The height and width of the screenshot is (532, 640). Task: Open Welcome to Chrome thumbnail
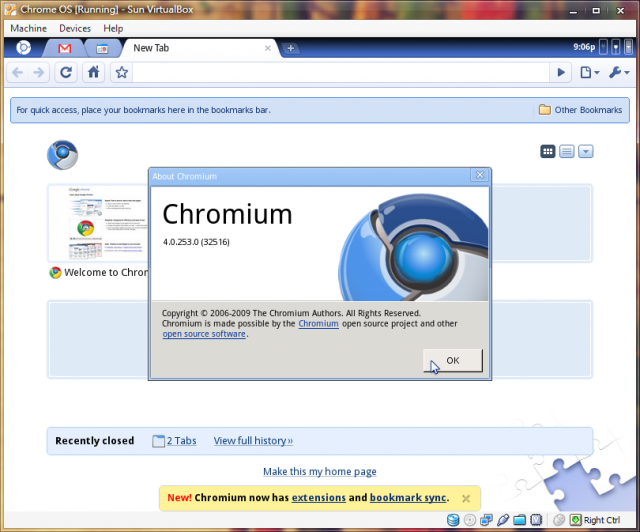99,223
